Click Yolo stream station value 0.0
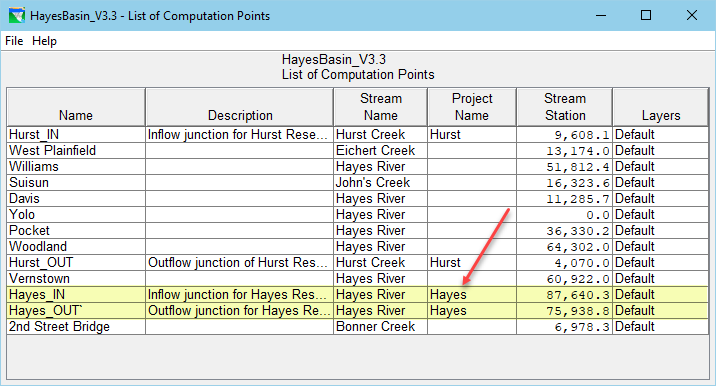The image size is (716, 386). coord(564,215)
